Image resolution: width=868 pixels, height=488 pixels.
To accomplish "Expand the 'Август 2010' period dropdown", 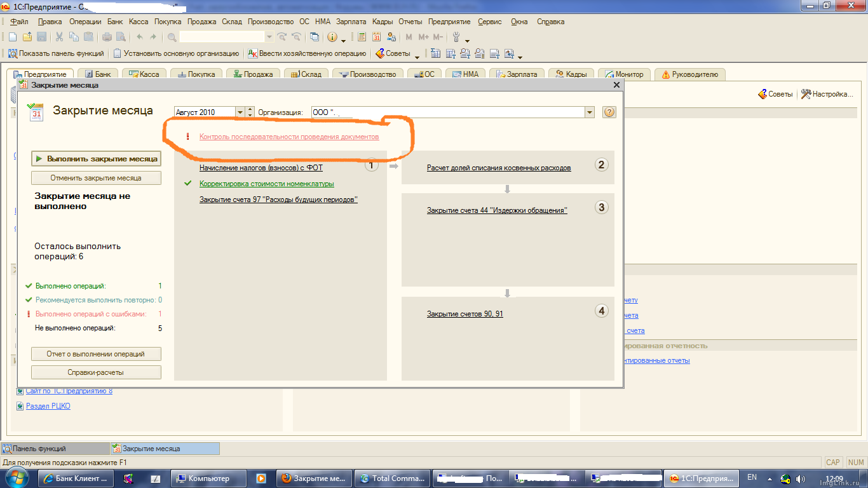I will 240,112.
